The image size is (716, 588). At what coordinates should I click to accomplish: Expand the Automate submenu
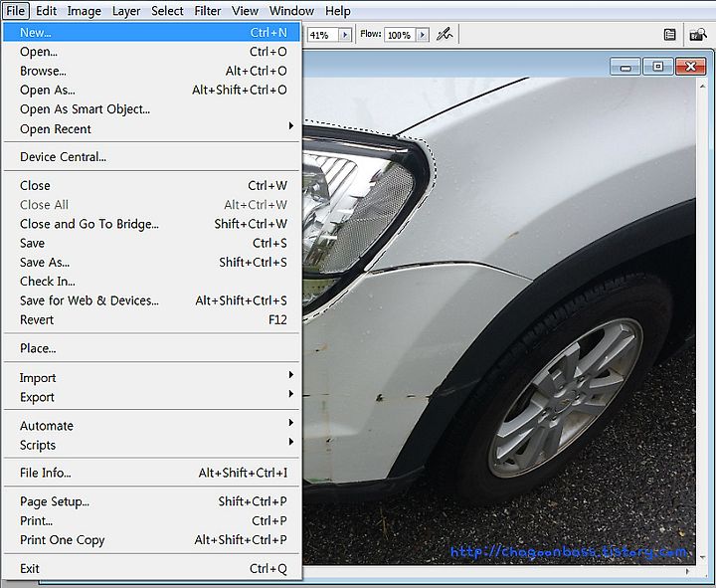point(151,426)
